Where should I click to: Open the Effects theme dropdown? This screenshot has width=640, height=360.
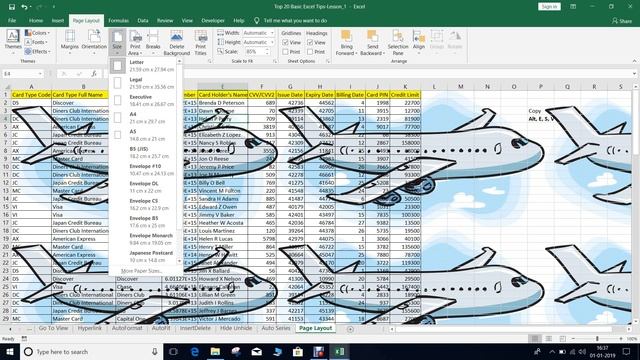tap(38, 51)
